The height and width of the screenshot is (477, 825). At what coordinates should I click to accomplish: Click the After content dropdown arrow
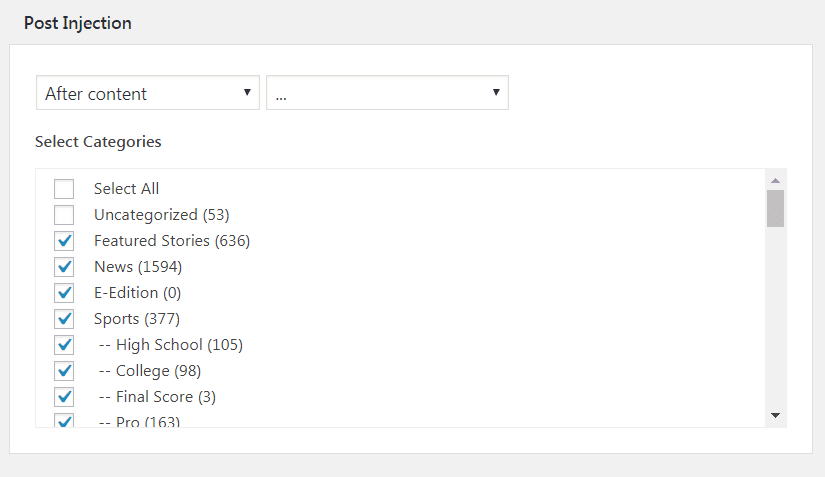247,93
